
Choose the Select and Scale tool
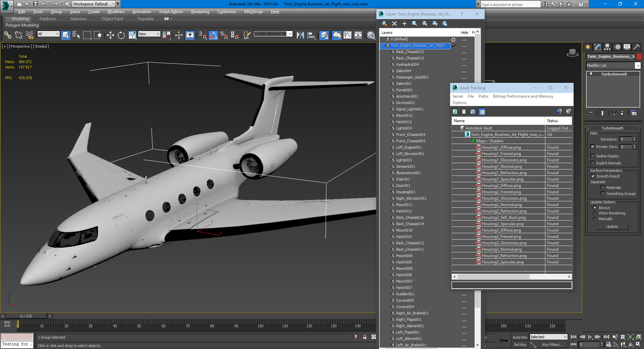132,35
